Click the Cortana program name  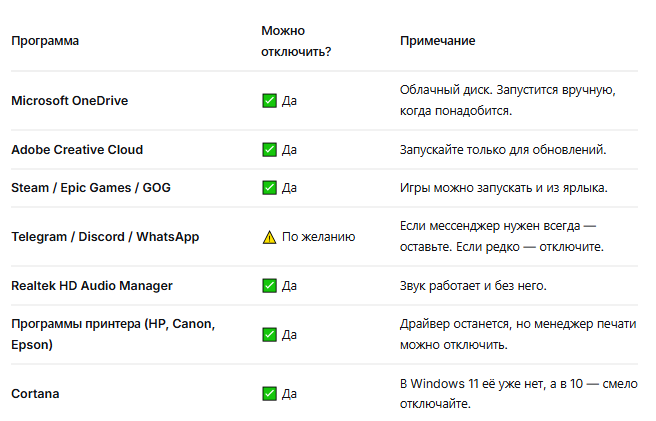[x=35, y=394]
